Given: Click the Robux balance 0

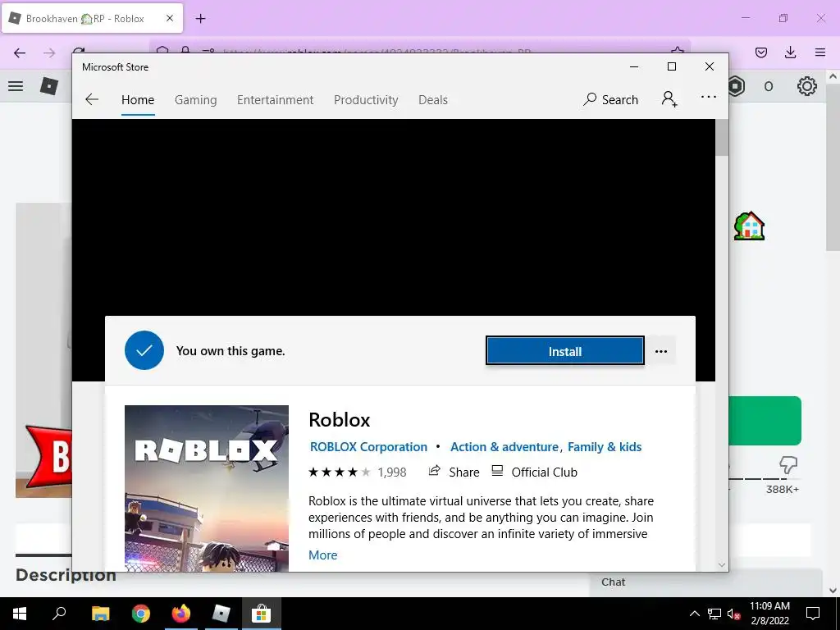Looking at the screenshot, I should tap(769, 86).
